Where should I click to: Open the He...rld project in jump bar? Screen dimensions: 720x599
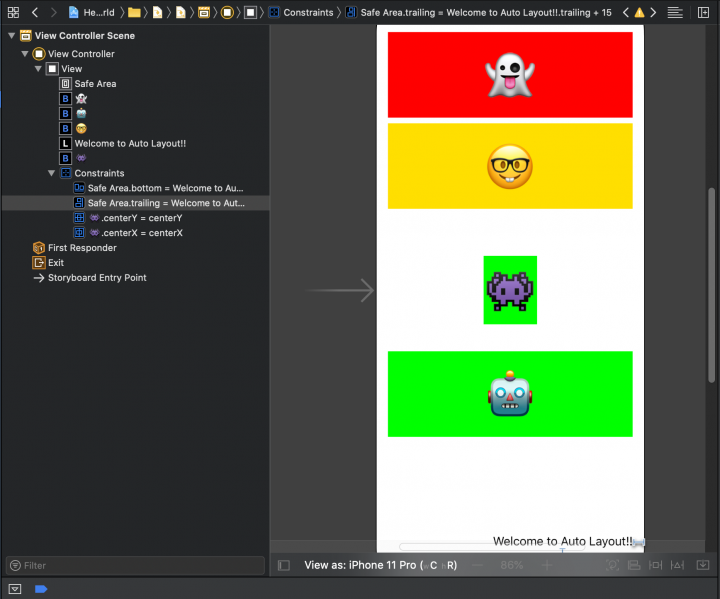point(92,12)
